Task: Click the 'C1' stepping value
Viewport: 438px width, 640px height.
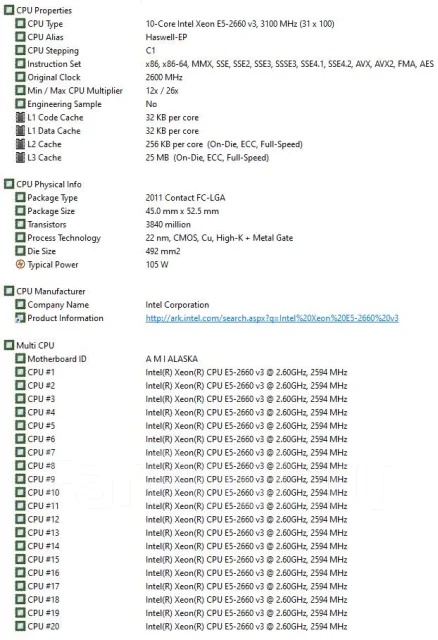Action: click(x=150, y=51)
